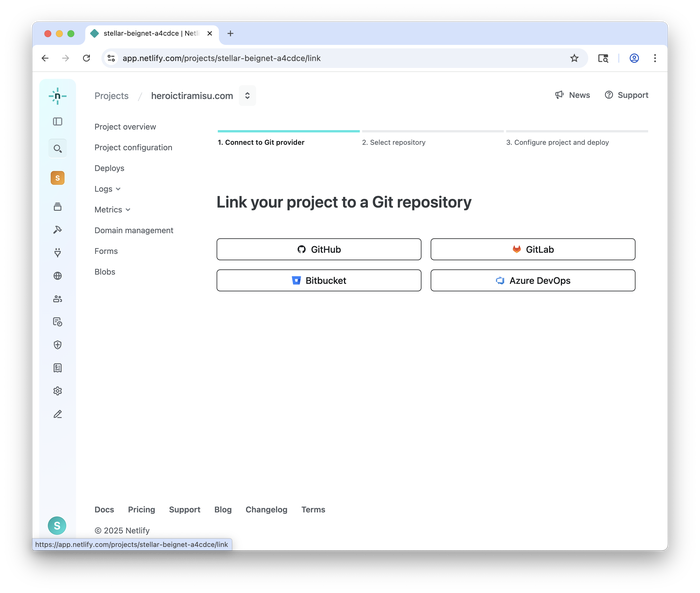700x593 pixels.
Task: Open Chrome three-dot menu
Action: 655,58
